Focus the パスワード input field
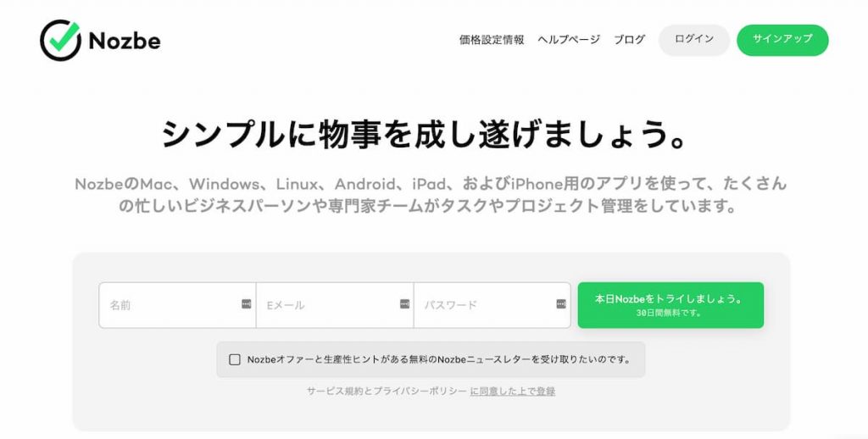868x439 pixels. tap(492, 305)
